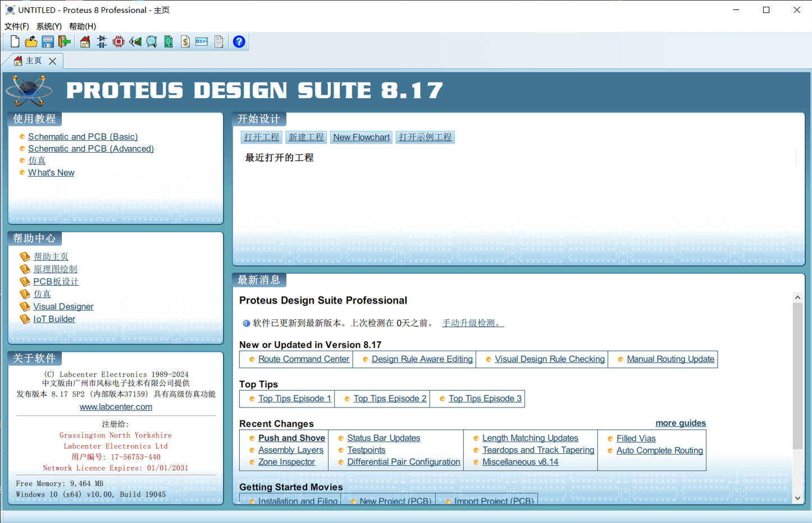Open the 系统(Y) menu
Screen dimensions: 812x523
coord(49,26)
